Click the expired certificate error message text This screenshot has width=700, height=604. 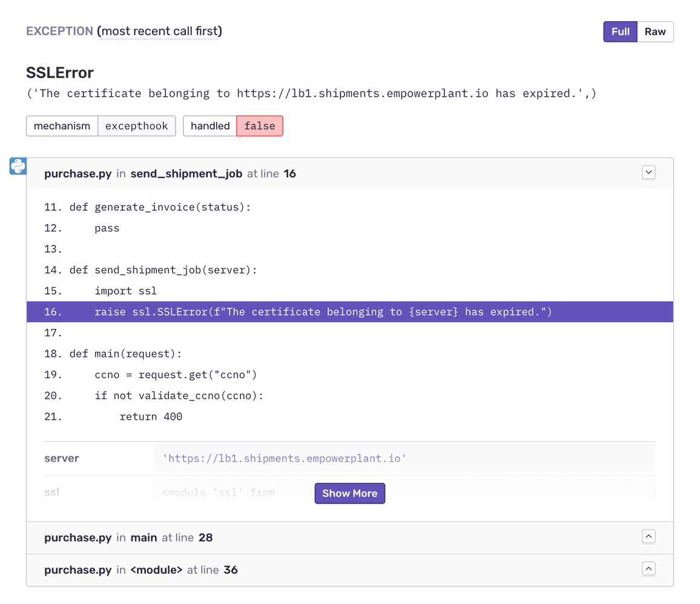[x=311, y=93]
